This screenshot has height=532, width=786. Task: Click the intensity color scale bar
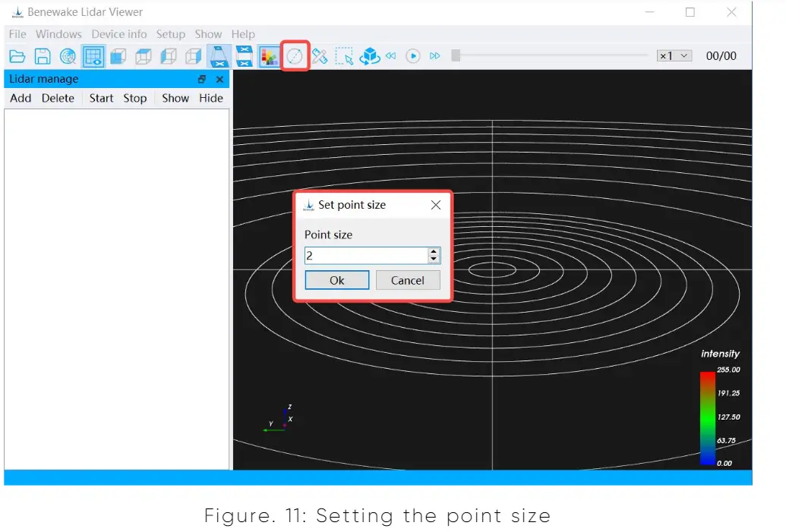click(x=708, y=418)
